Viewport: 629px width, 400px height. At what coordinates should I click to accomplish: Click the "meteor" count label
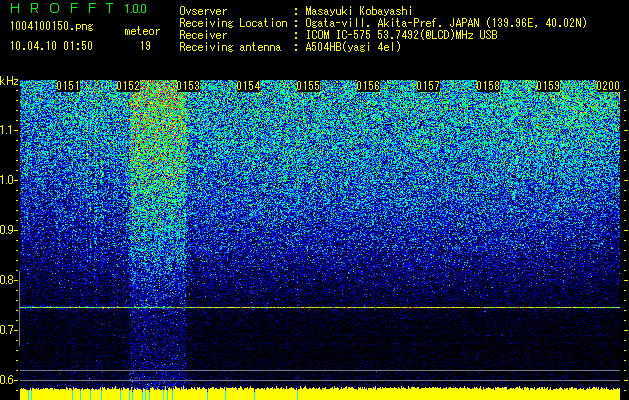point(142,31)
